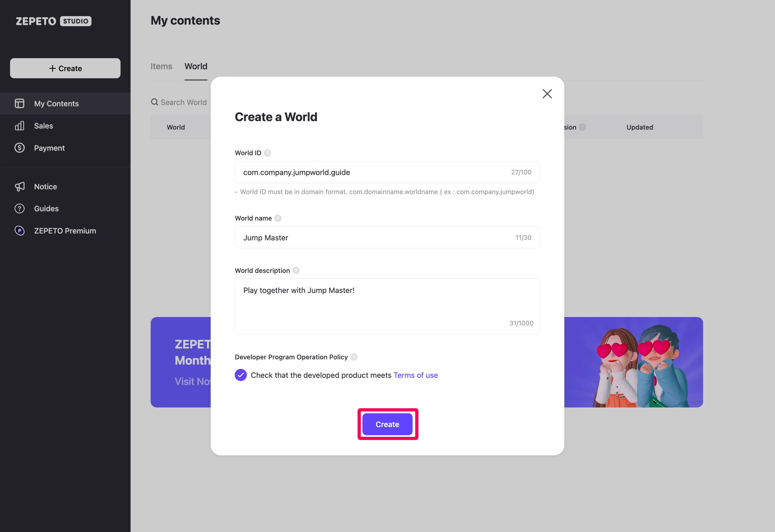The width and height of the screenshot is (775, 532).
Task: Click the Payment dollar coin icon
Action: (20, 148)
